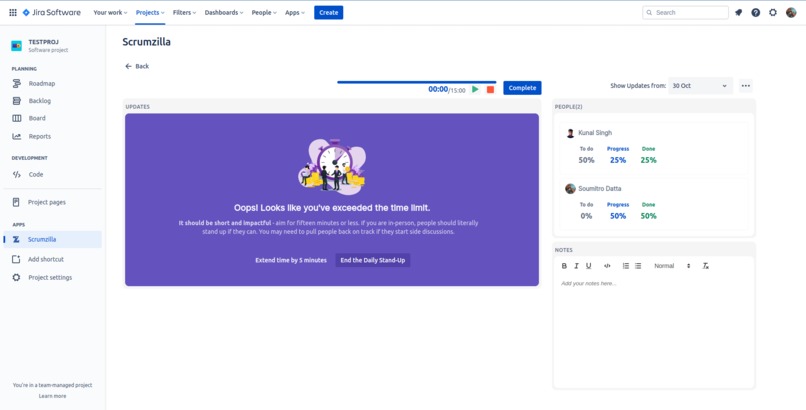Click the stand-up timer illustration
Screen dimensions: 806x410
point(332,167)
